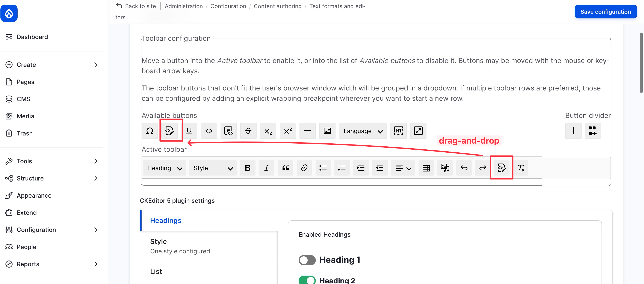Click the Underline button in available buttons
The image size is (644, 284).
(189, 131)
